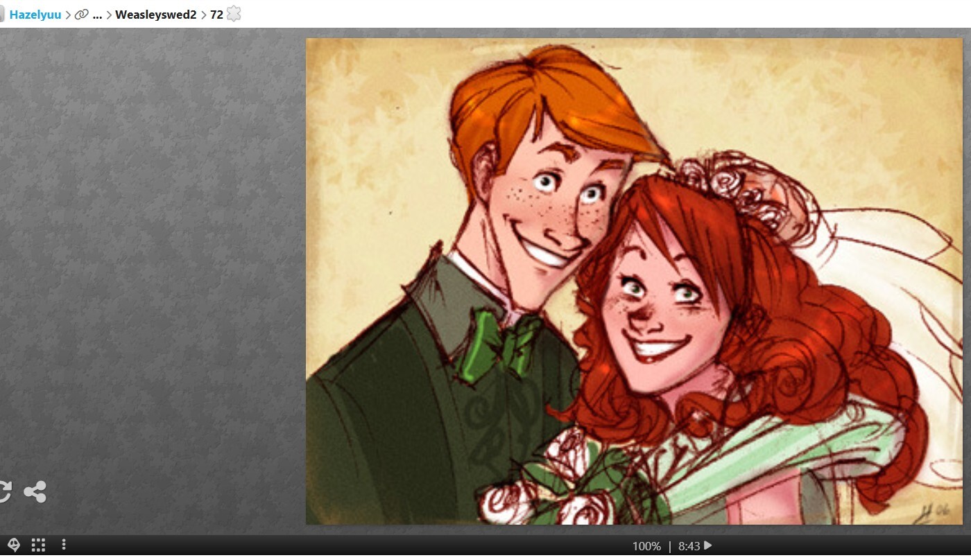Click the chain link icon in the breadcrumb

click(x=82, y=15)
